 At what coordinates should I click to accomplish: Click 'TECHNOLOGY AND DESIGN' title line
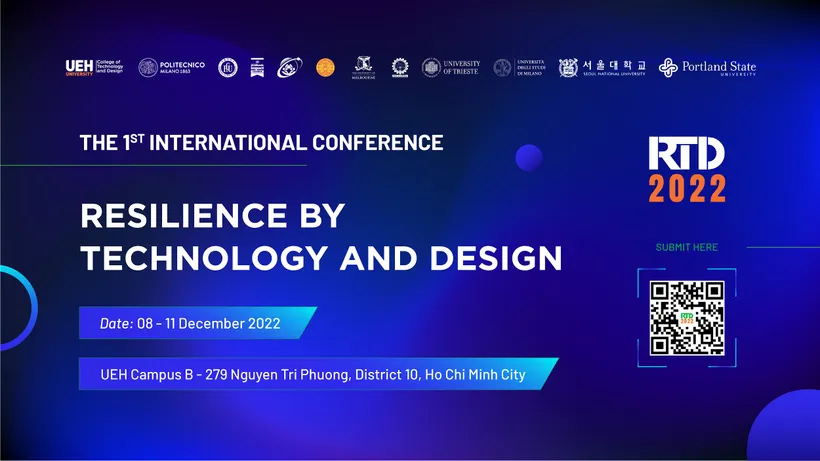click(x=321, y=258)
